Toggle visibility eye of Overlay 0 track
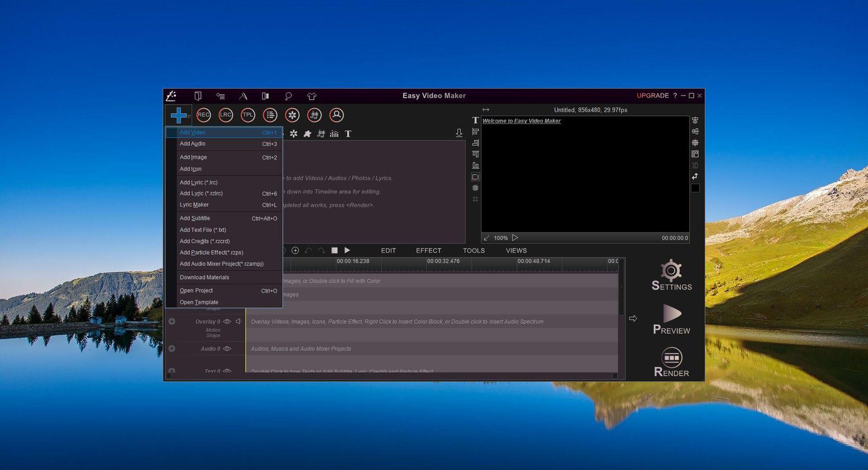 227,321
